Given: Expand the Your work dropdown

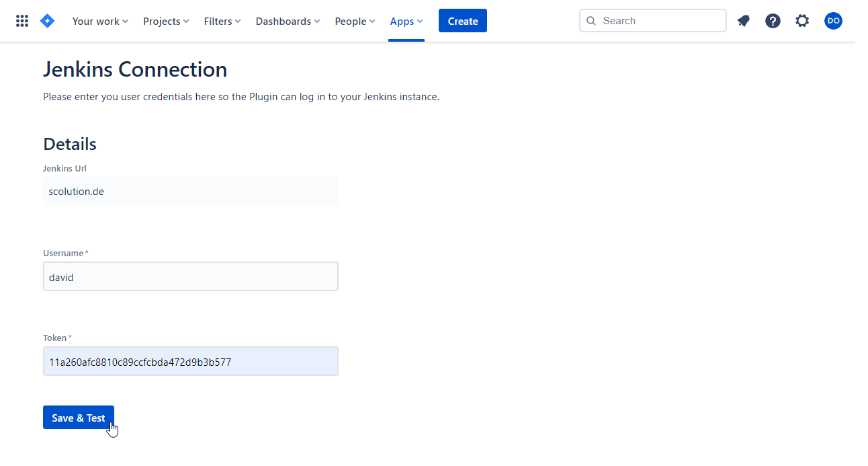Looking at the screenshot, I should tap(100, 21).
